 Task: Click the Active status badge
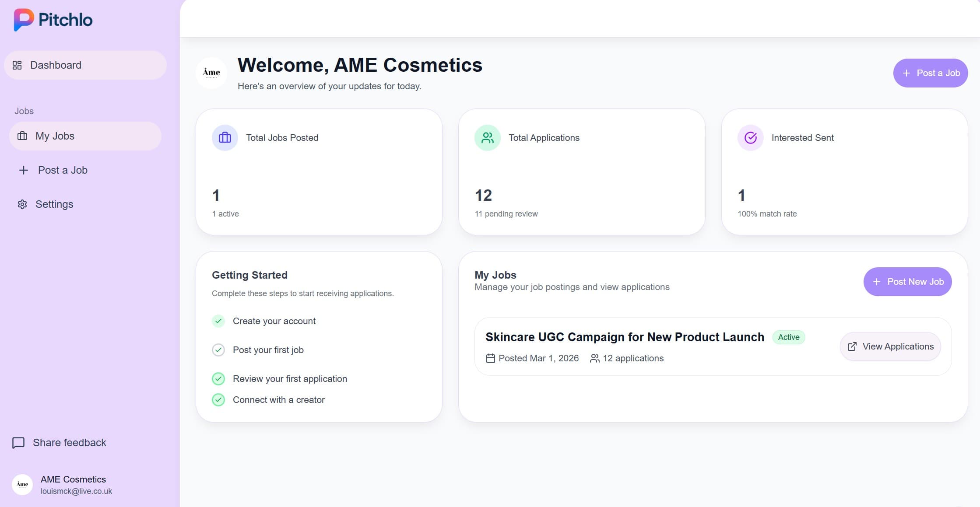pyautogui.click(x=788, y=337)
